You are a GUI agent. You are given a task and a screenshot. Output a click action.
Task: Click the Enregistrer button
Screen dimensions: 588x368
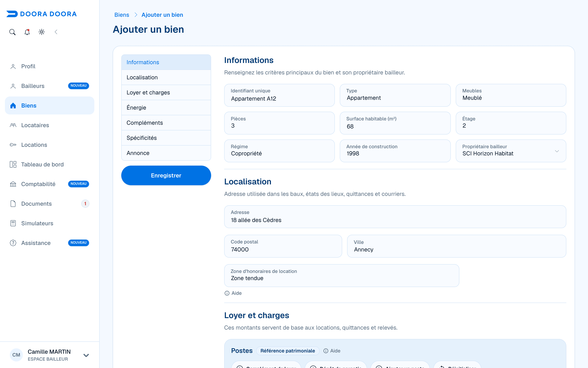[166, 175]
